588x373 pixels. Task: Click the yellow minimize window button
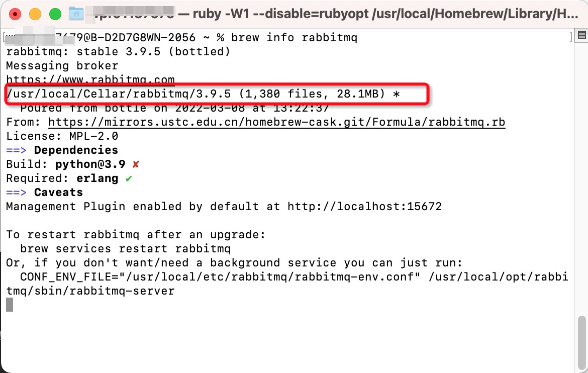(35, 14)
